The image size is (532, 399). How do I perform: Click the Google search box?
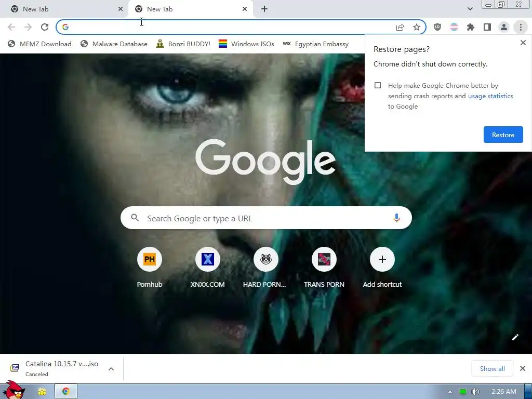point(266,218)
